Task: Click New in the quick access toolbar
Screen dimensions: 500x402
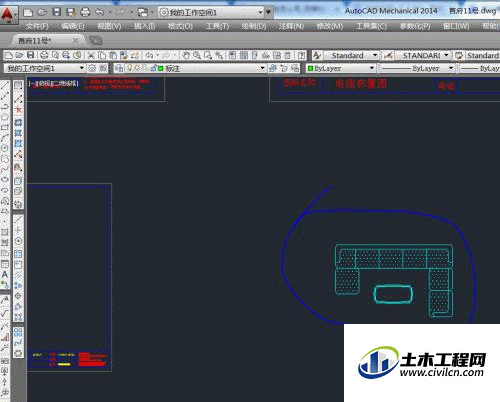Action: tap(28, 13)
